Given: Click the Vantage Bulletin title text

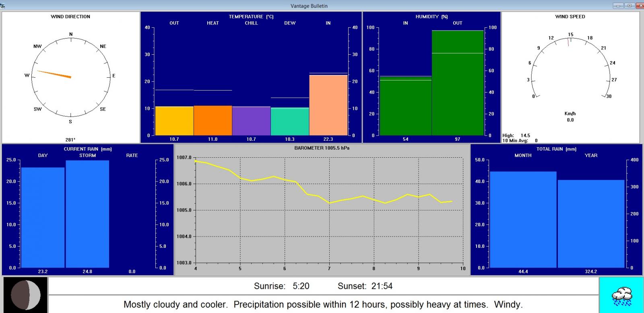Looking at the screenshot, I should 309,6.
